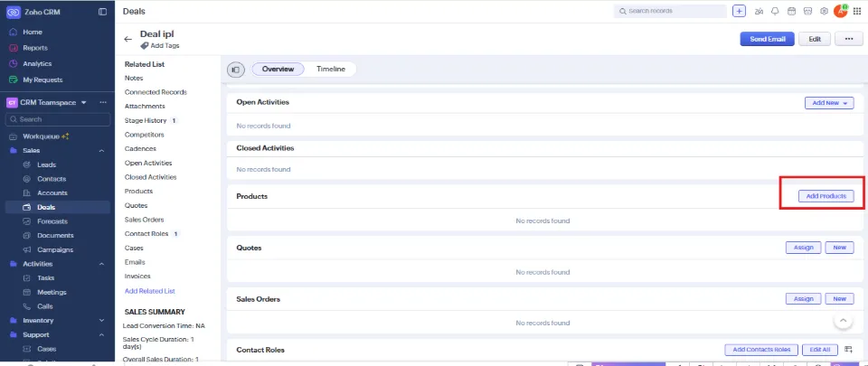The height and width of the screenshot is (366, 868).
Task: Jump to Cadences in Related List
Action: tap(141, 149)
